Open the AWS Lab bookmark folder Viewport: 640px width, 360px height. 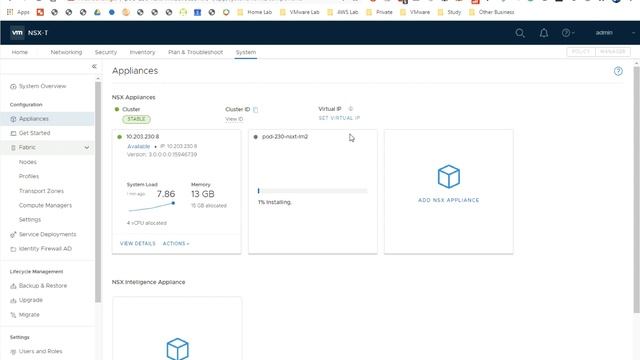(343, 12)
